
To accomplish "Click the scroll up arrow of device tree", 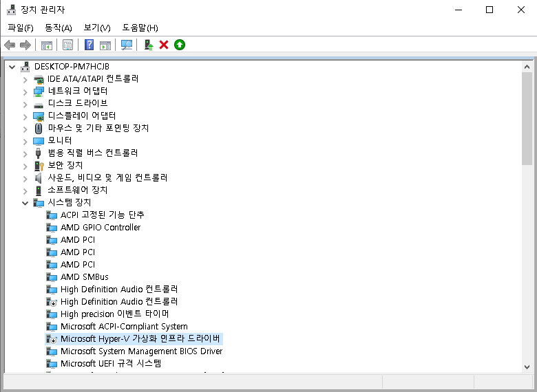I will coord(527,67).
